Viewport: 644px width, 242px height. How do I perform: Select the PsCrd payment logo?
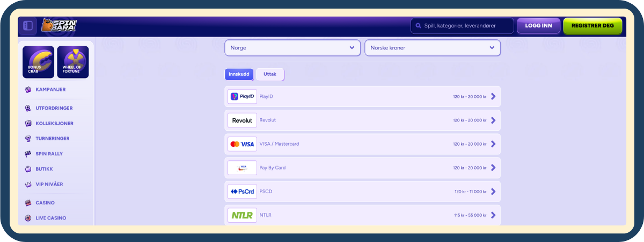point(242,191)
